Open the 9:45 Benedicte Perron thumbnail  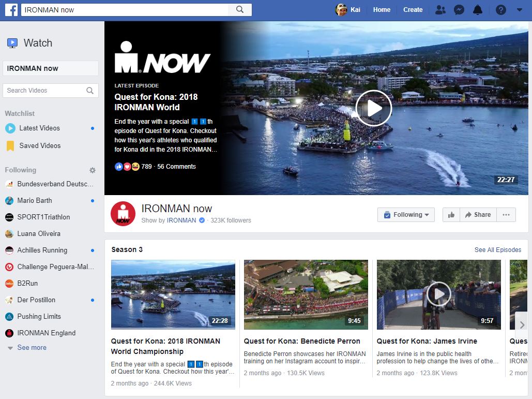click(x=306, y=295)
